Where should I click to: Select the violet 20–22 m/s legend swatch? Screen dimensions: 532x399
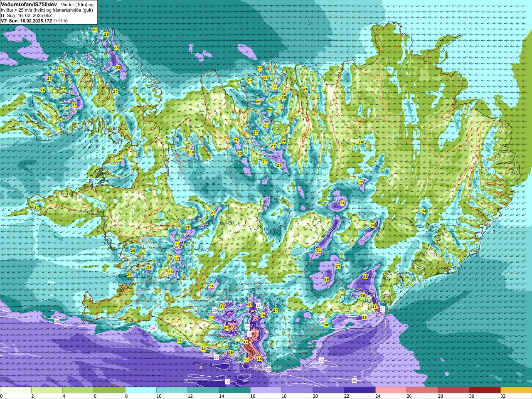[x=328, y=390]
